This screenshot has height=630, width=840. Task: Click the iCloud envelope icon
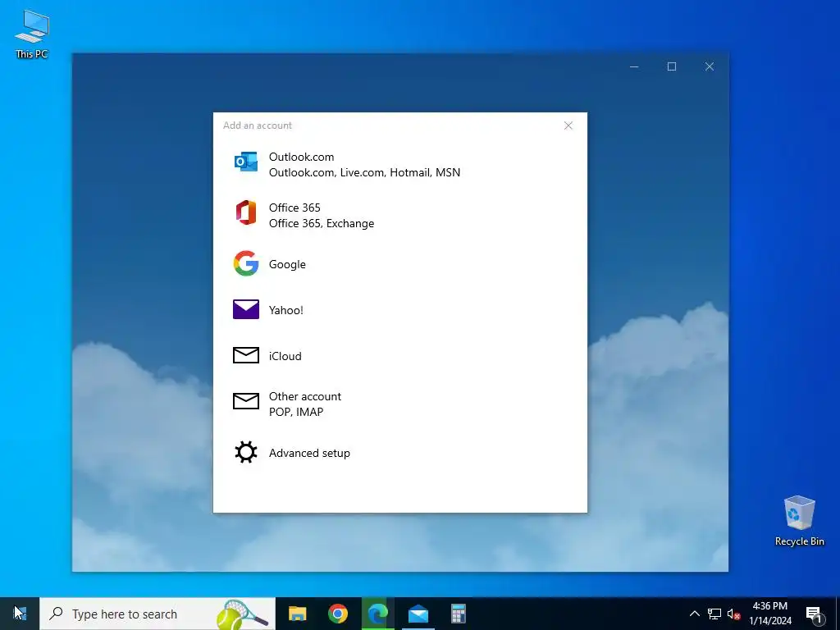246,355
